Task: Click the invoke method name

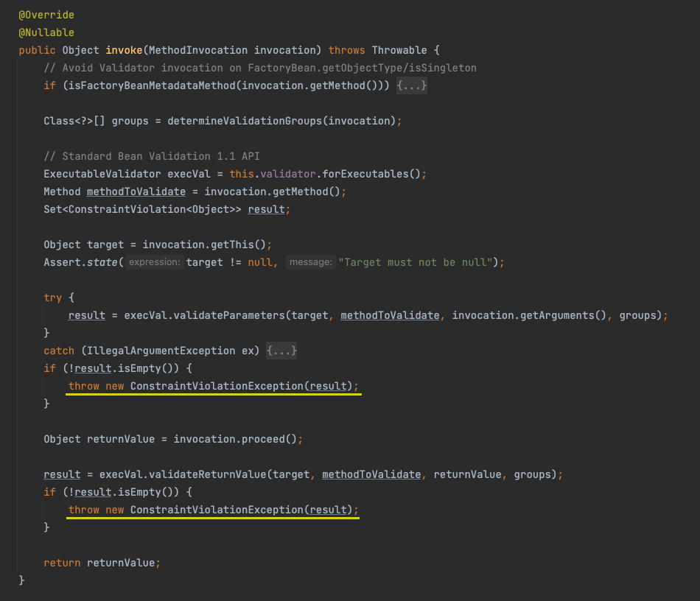Action: (x=124, y=50)
